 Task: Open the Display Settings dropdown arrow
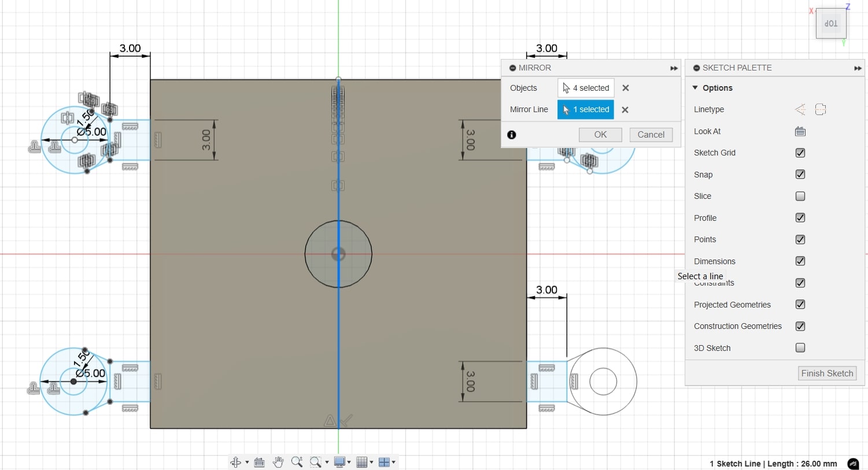point(349,462)
